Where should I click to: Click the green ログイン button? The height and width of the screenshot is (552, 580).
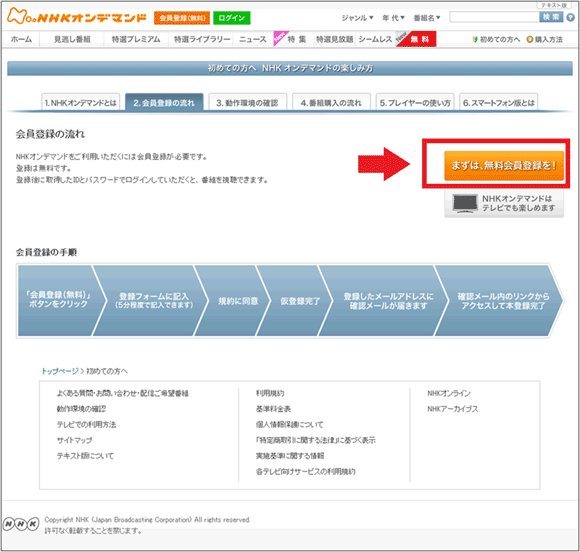(232, 18)
